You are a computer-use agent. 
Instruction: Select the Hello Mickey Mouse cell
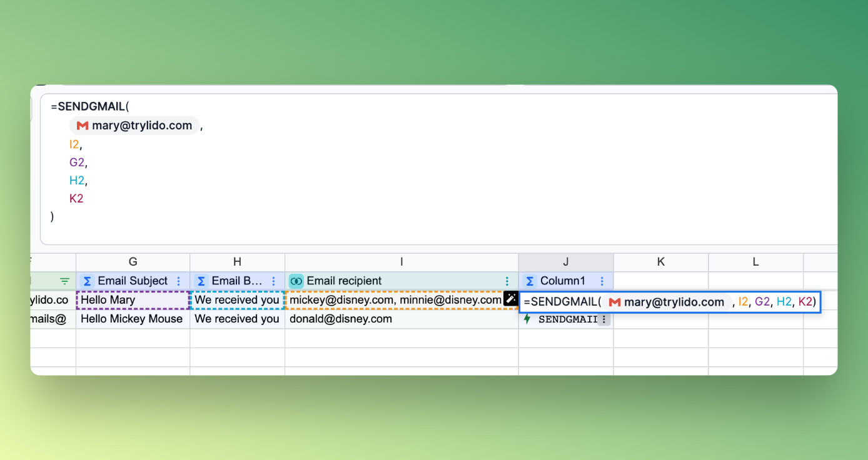point(133,319)
